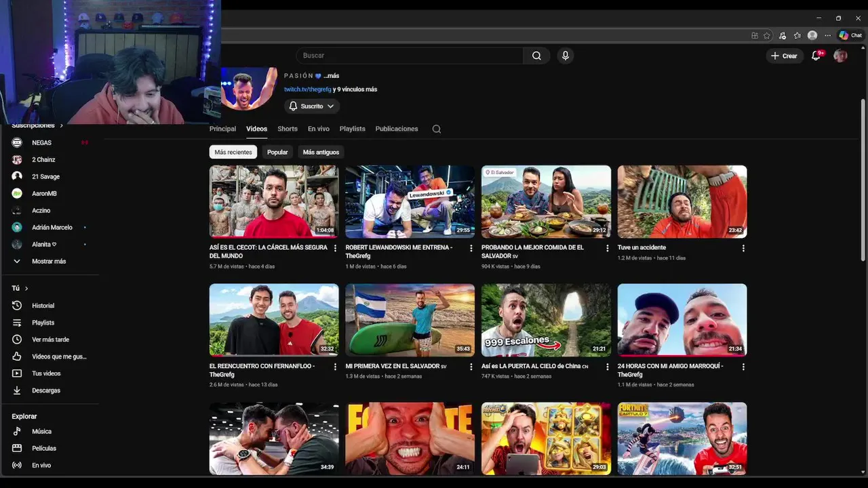
Task: Click the channel profile picture
Action: [x=250, y=88]
